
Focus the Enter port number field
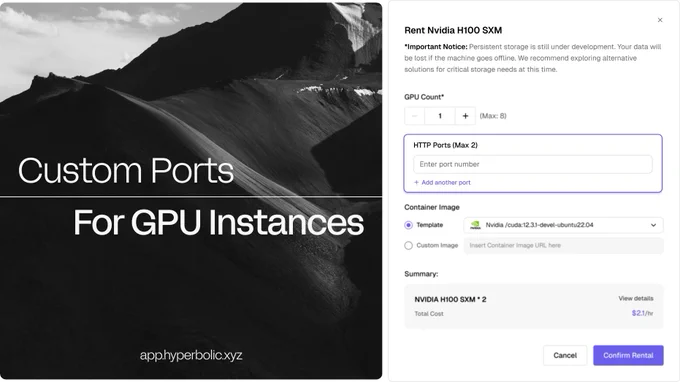click(x=533, y=164)
